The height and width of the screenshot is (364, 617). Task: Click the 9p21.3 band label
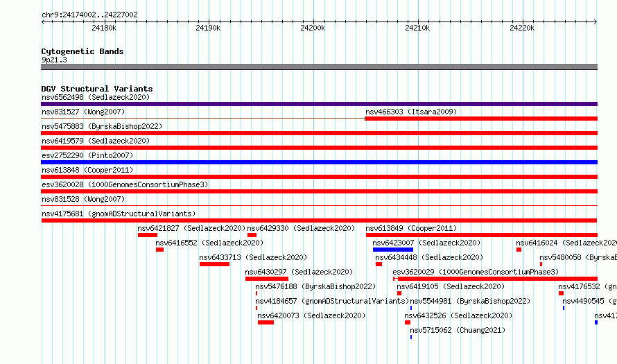pos(54,60)
